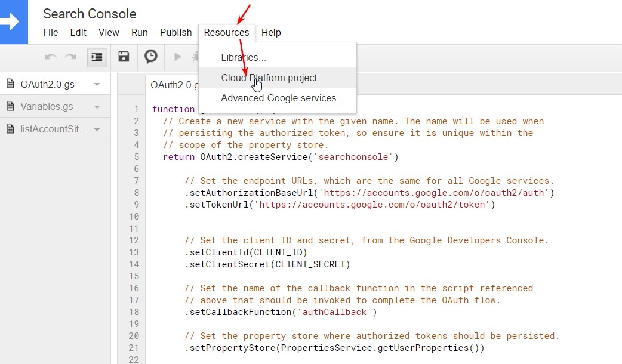
Task: Switch to the OAuth2.0.gs editor tab
Action: 172,85
